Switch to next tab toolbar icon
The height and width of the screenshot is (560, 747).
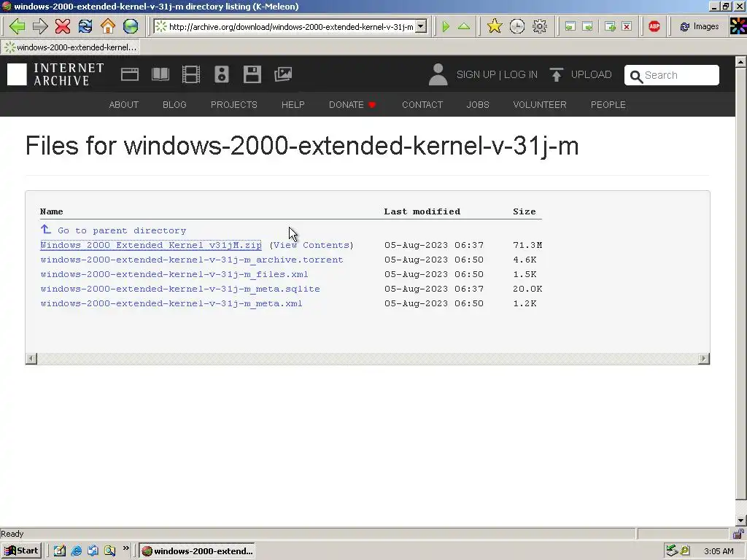pos(588,27)
